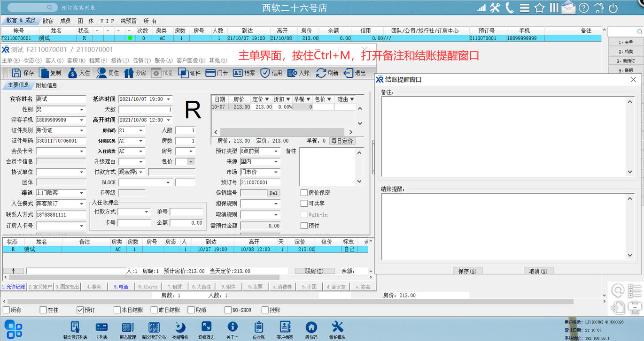Viewport: 644px width, 341px height.
Task: Check the 昨日结账 filter checkbox
Action: point(154,310)
